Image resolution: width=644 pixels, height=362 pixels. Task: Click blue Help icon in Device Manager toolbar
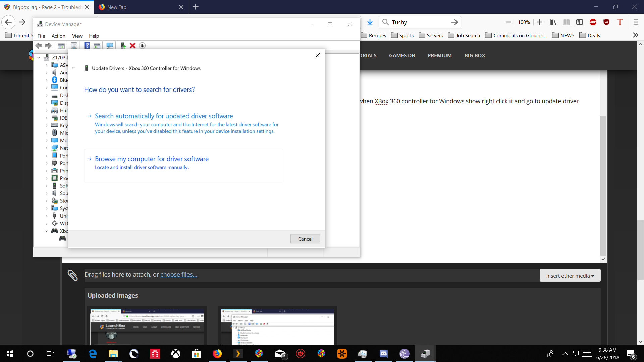[x=87, y=46]
